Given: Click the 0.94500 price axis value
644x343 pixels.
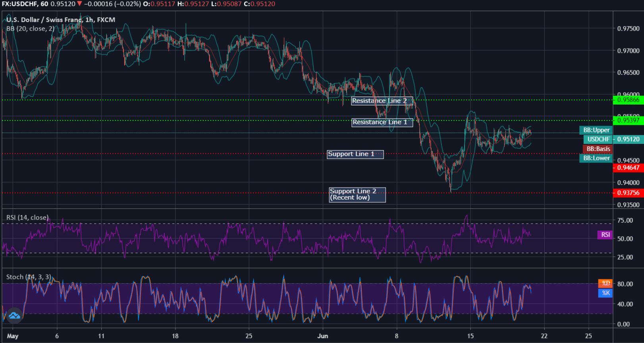Looking at the screenshot, I should click(629, 161).
